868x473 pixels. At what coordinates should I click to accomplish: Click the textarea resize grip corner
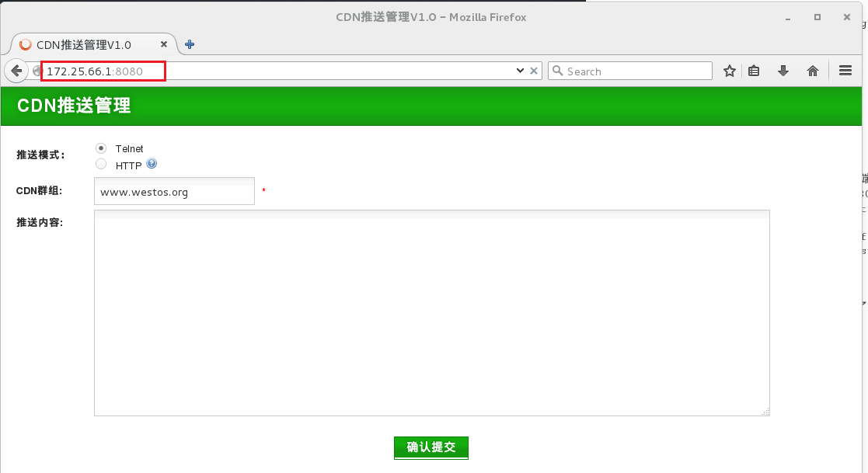765,412
